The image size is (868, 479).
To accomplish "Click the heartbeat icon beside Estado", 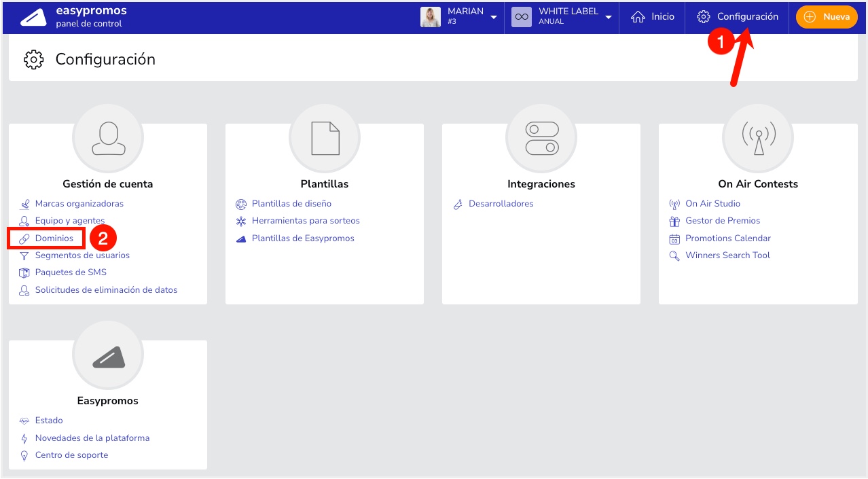I will pos(24,421).
